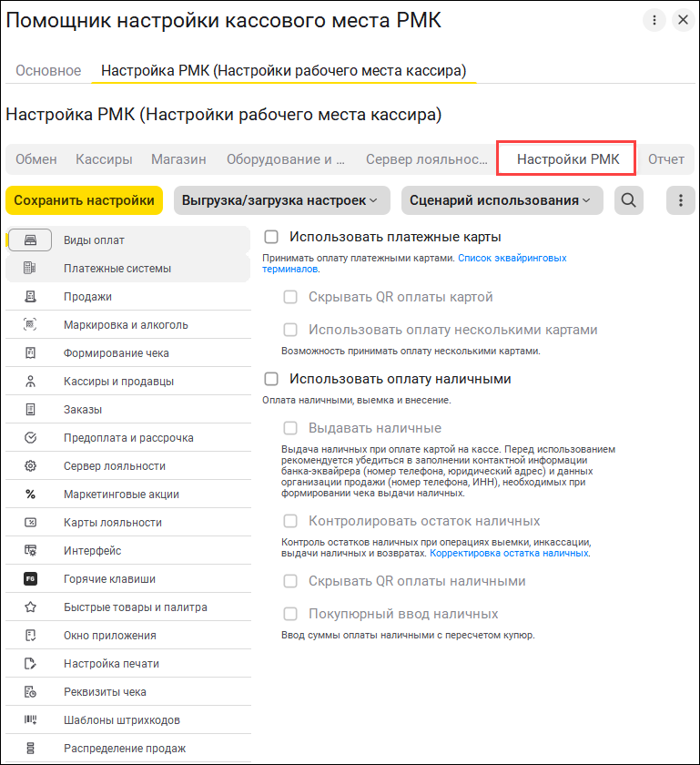The width and height of the screenshot is (700, 765).
Task: Click the magnifier search icon in toolbar
Action: 628,200
